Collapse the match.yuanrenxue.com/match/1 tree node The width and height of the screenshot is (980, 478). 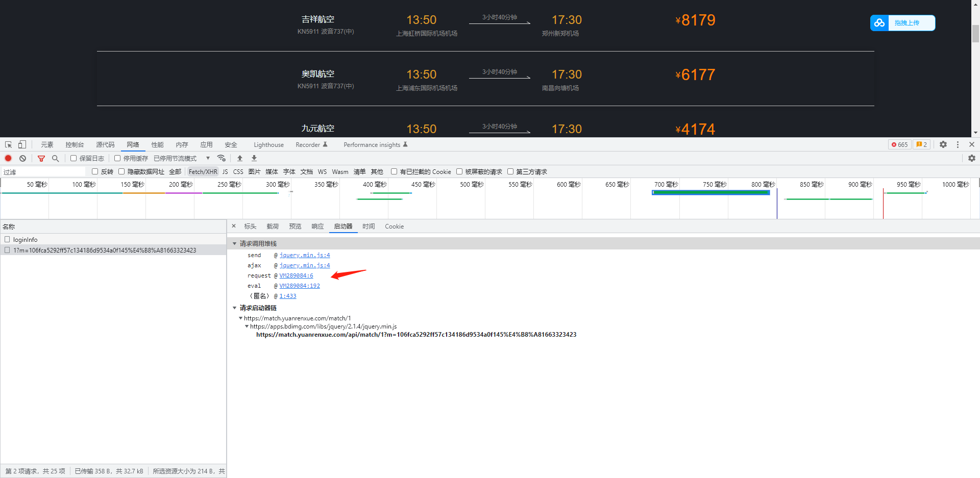pyautogui.click(x=241, y=318)
